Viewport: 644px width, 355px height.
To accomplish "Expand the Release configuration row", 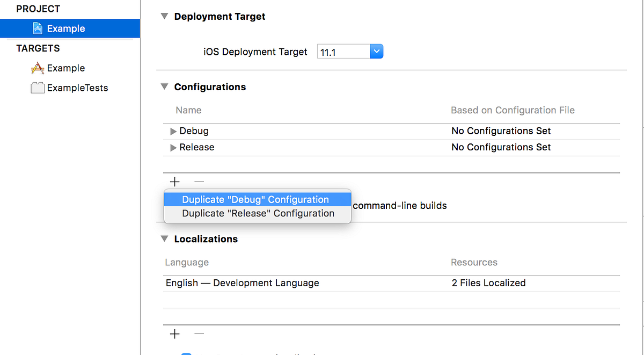I will [x=173, y=147].
